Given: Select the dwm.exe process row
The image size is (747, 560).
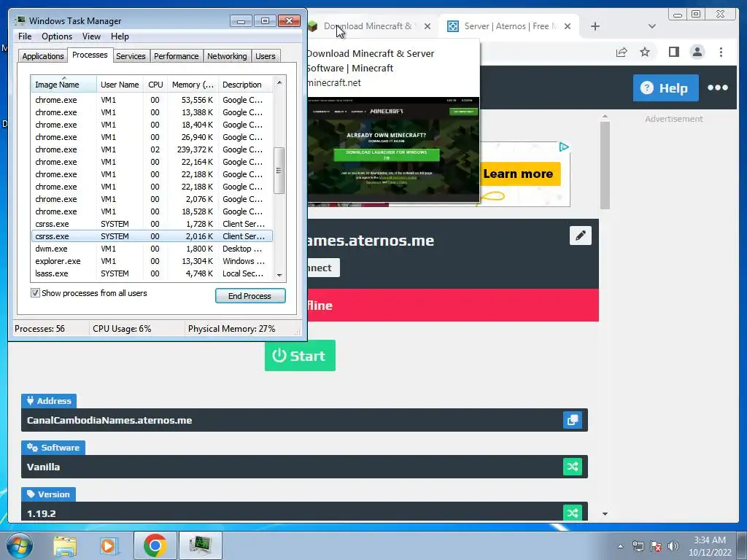Looking at the screenshot, I should [152, 249].
